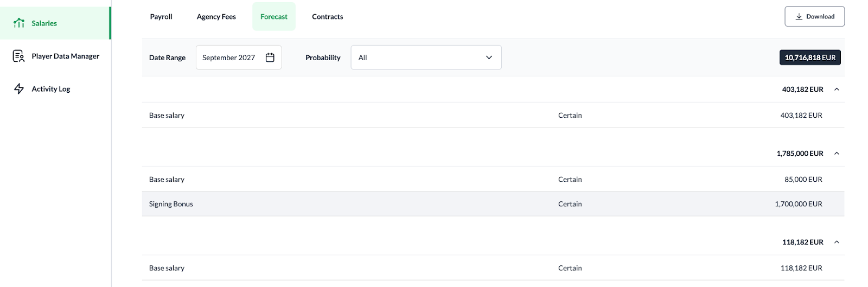Image resolution: width=868 pixels, height=287 pixels.
Task: Collapse the 403,182 EUR group chevron
Action: (837, 90)
